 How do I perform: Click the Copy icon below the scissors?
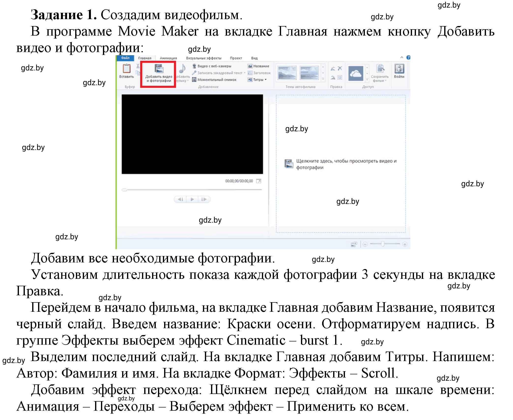click(x=138, y=73)
